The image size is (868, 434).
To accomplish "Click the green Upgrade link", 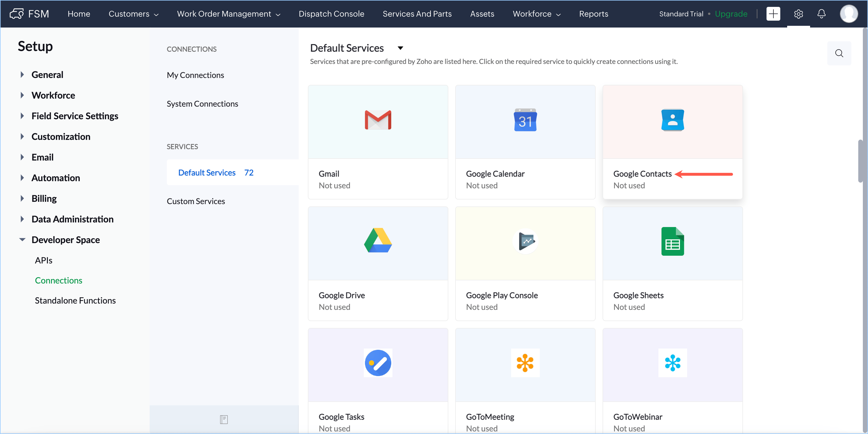I will 731,14.
